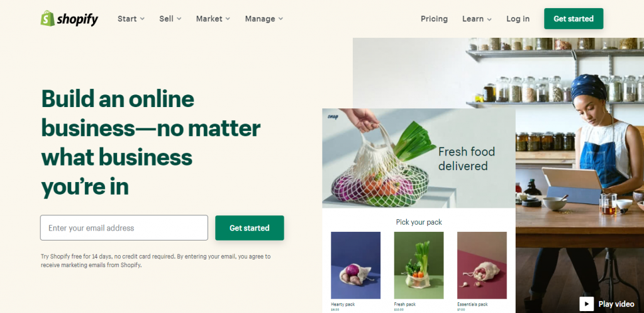This screenshot has width=644, height=313.
Task: Click the header Get started button
Action: point(574,18)
